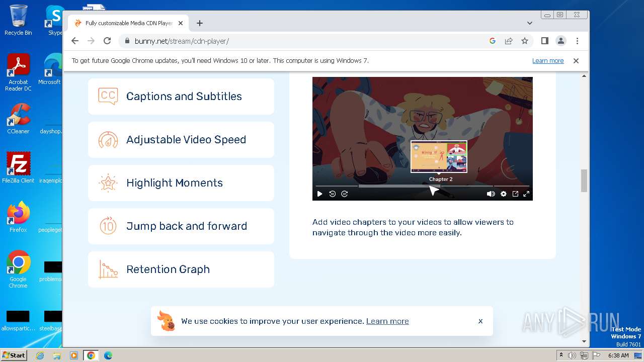This screenshot has width=644, height=362.
Task: Open the Windows Start menu
Action: (x=14, y=355)
